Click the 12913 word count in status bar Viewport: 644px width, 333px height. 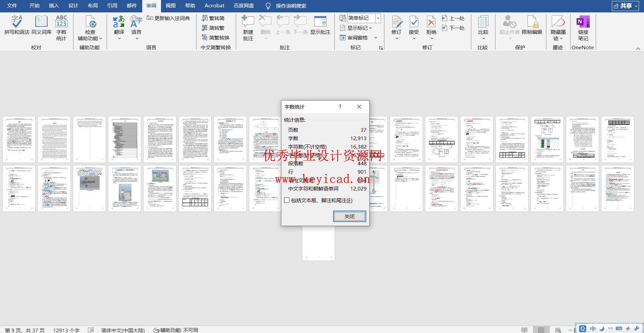click(66, 330)
